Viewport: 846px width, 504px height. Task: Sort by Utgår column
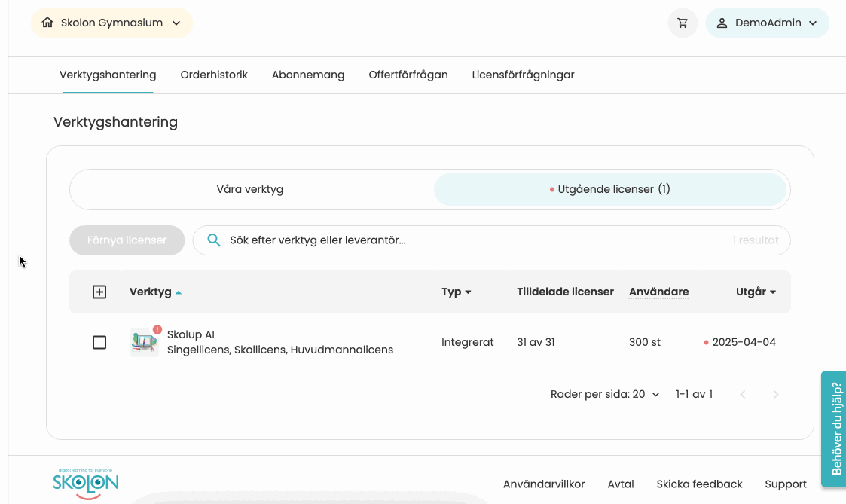coord(756,292)
